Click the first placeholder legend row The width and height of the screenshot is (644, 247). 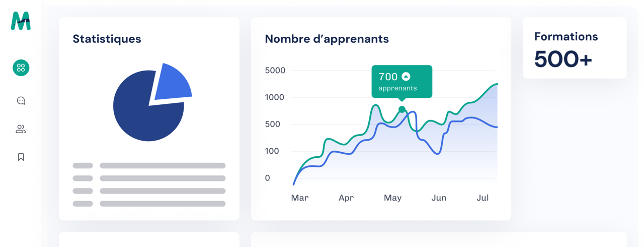tap(149, 165)
